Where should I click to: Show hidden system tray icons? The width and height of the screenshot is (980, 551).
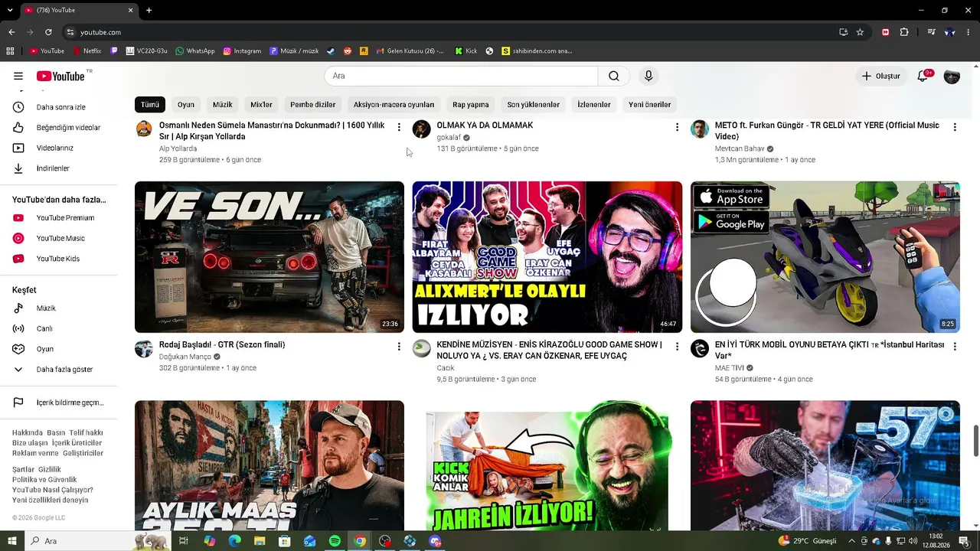(x=851, y=541)
